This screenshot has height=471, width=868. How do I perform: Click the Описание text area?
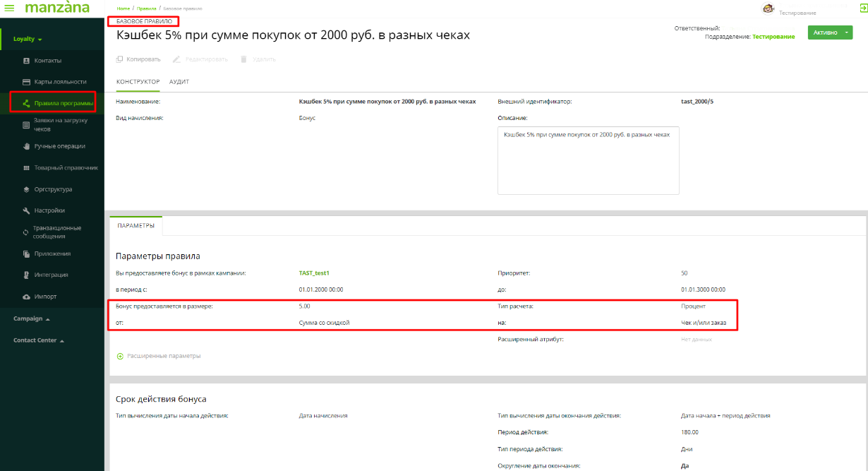[588, 160]
